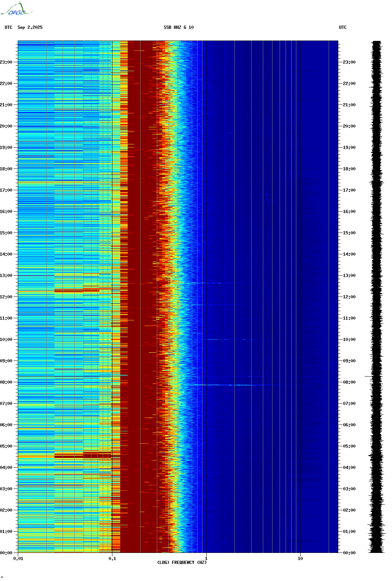Image resolution: width=392 pixels, height=581 pixels.
Task: Click the left axis 00:00 time label
Action: pos(6,553)
